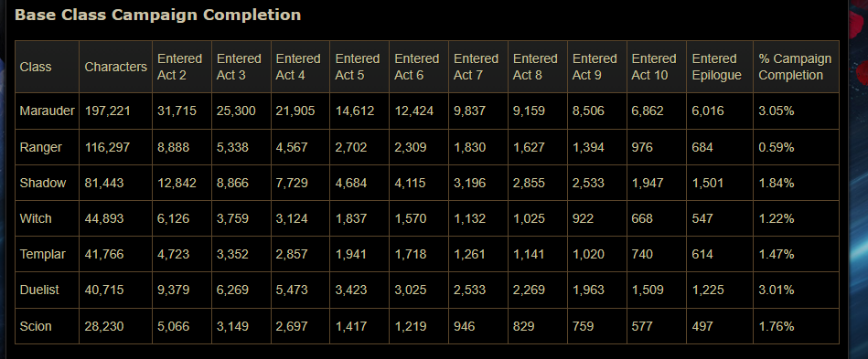
Task: Select the Entered Act 6 header
Action: 419,67
